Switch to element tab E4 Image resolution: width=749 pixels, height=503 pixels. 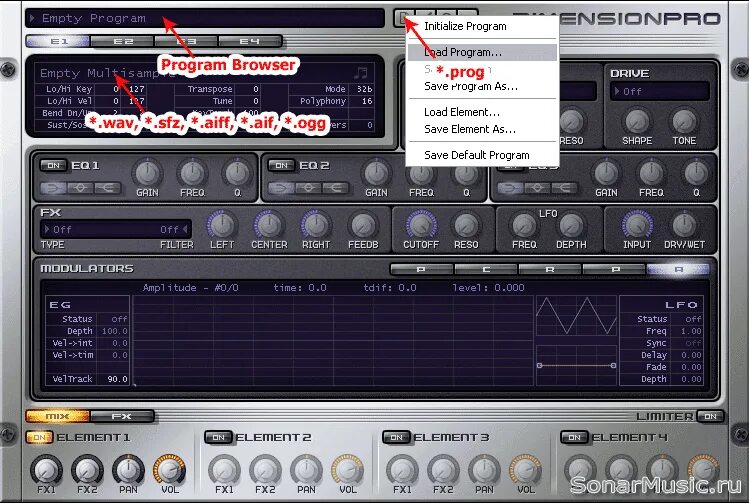250,42
